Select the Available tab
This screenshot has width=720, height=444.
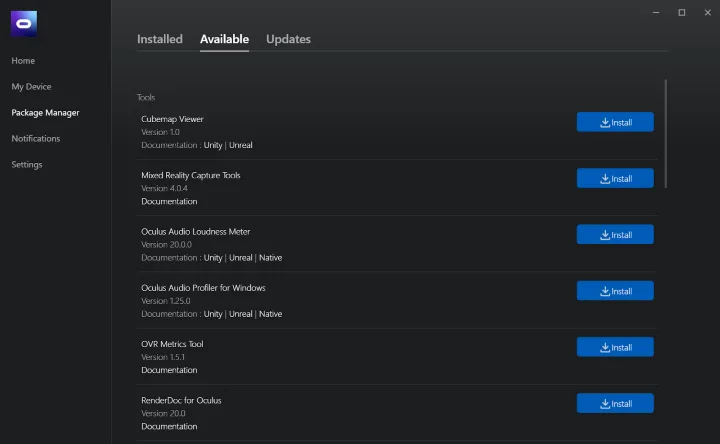pos(225,39)
